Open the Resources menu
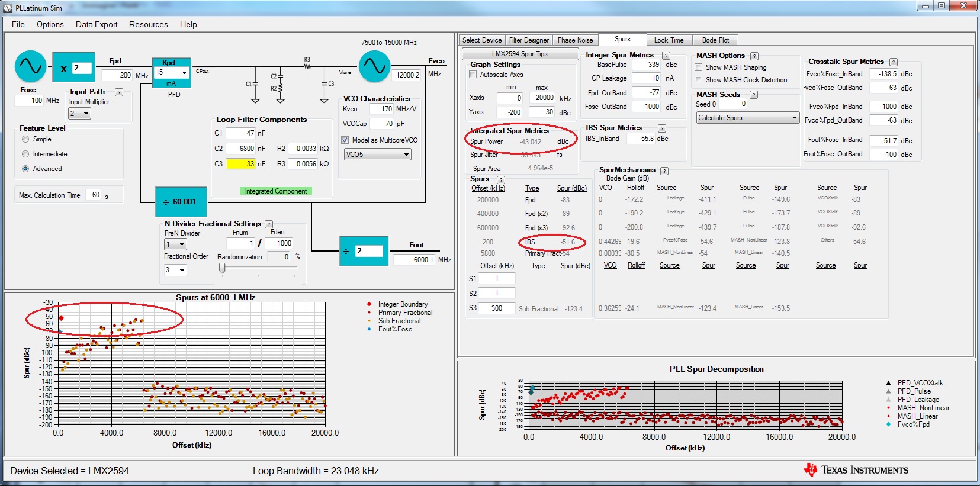Viewport: 980px width, 486px height. click(149, 24)
